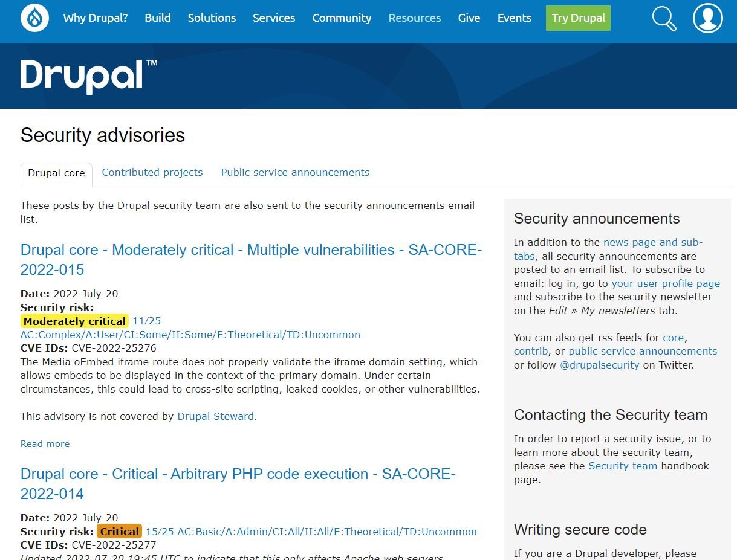This screenshot has width=737, height=560.
Task: Open the Solutions menu
Action: (x=212, y=18)
